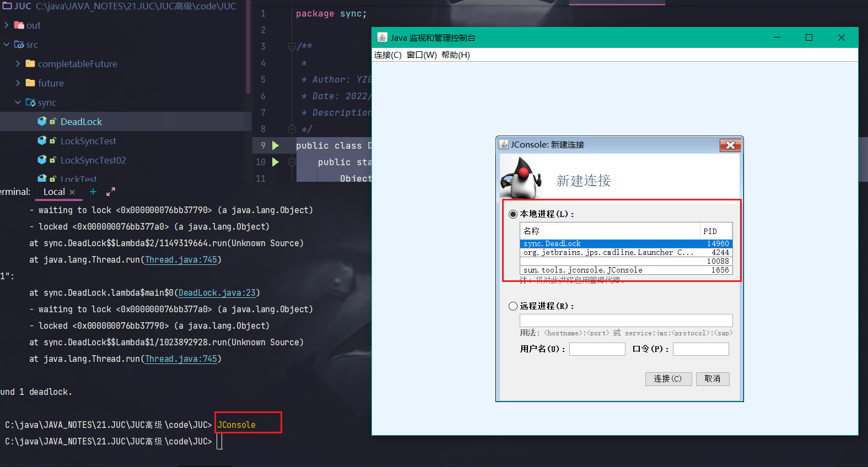Fold the method at line 10

(x=292, y=162)
